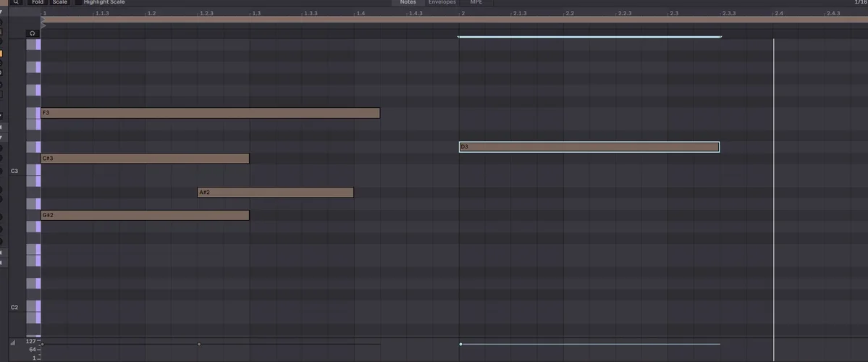
Task: Select the A#2 note
Action: pos(276,193)
